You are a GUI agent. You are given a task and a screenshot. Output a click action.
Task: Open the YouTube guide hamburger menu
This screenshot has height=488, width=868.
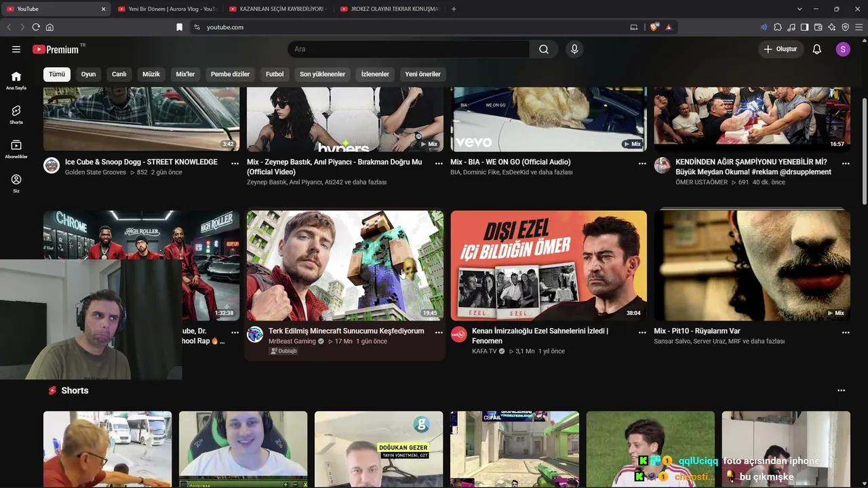point(16,49)
